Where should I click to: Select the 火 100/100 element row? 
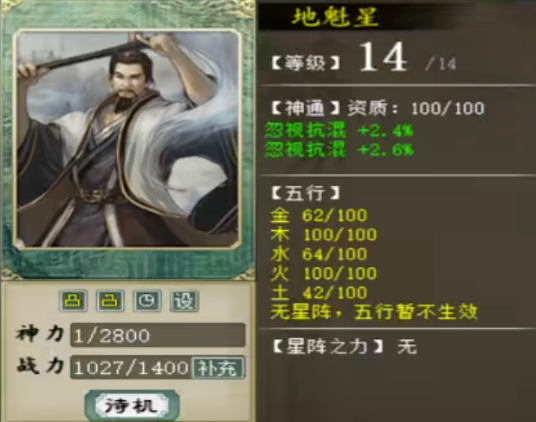[323, 274]
